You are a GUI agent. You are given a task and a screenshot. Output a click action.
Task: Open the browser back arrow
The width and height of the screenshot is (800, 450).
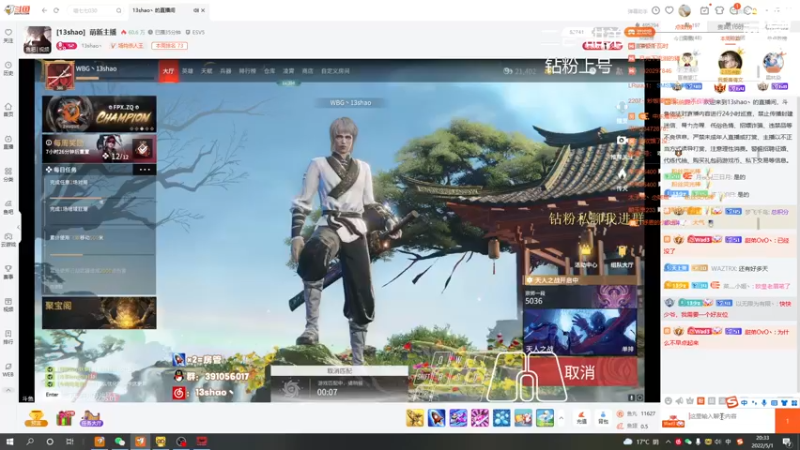[44, 10]
